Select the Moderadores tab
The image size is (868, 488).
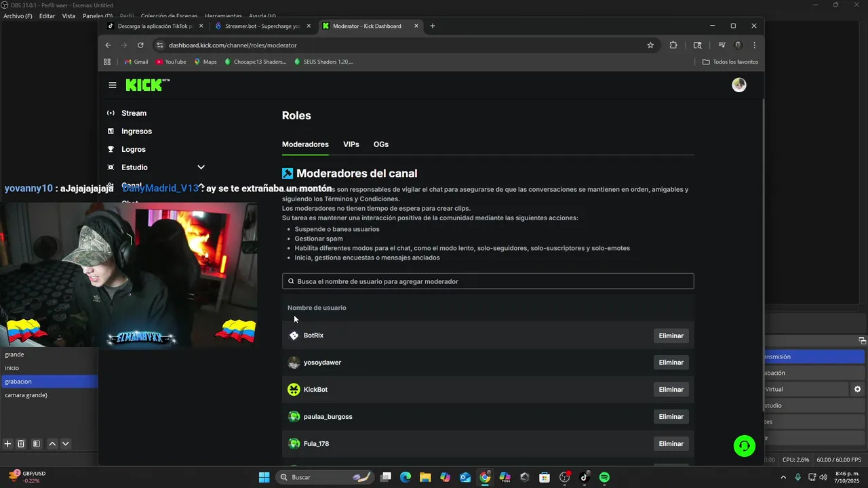[x=305, y=144]
